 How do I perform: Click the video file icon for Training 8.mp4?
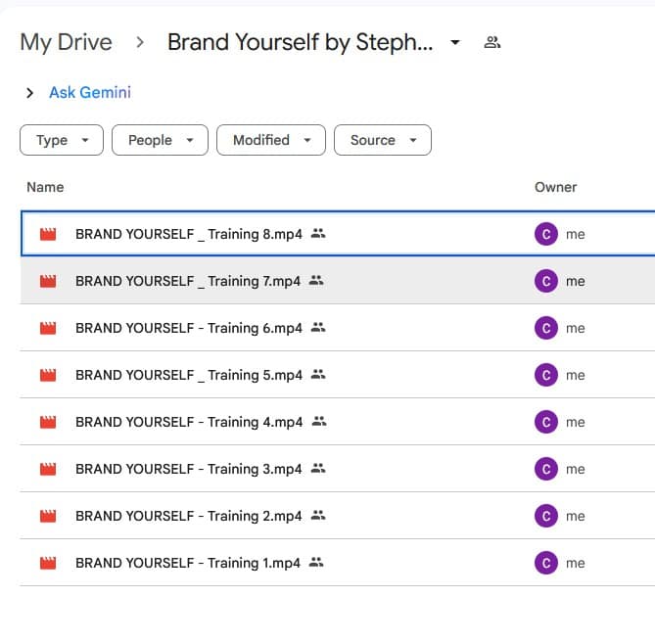48,235
